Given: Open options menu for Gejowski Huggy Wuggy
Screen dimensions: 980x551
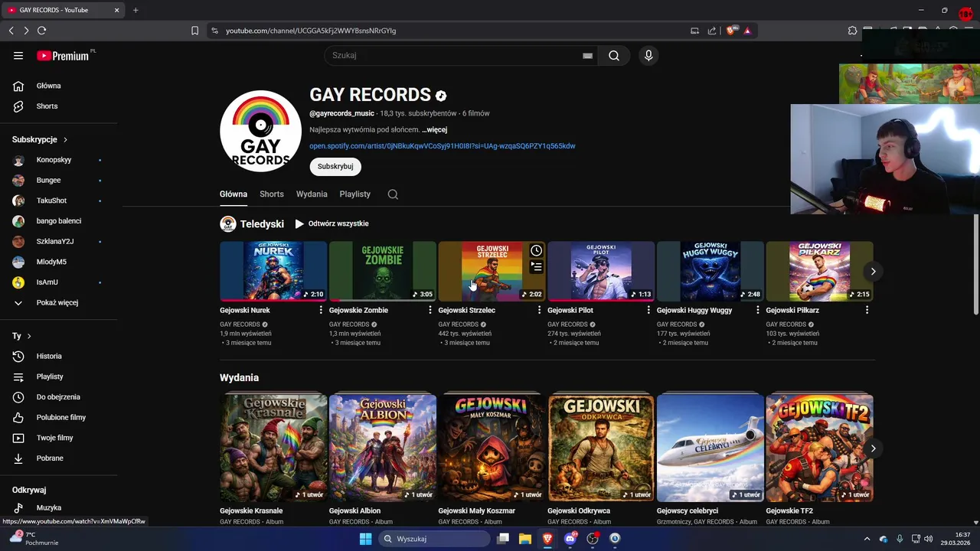Looking at the screenshot, I should click(x=758, y=310).
